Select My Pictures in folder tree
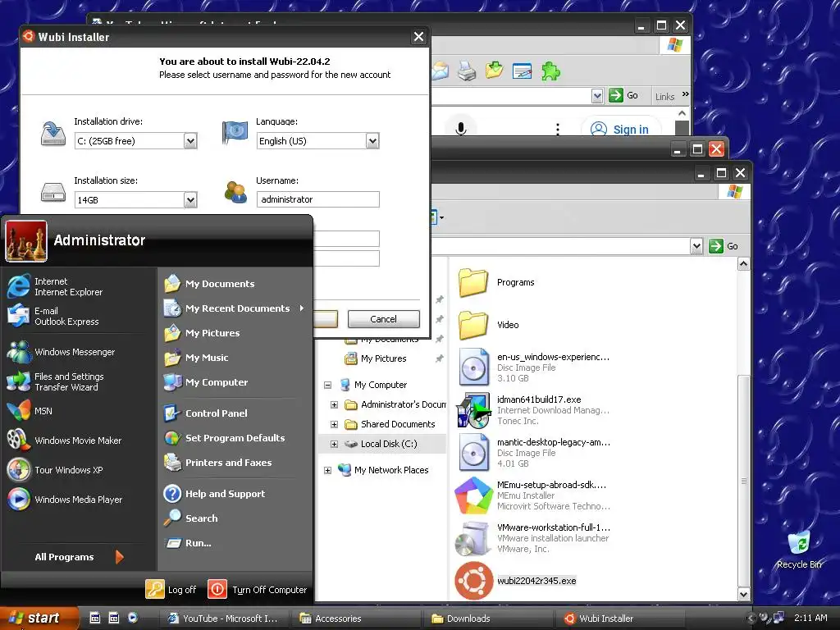This screenshot has width=840, height=630. [376, 358]
